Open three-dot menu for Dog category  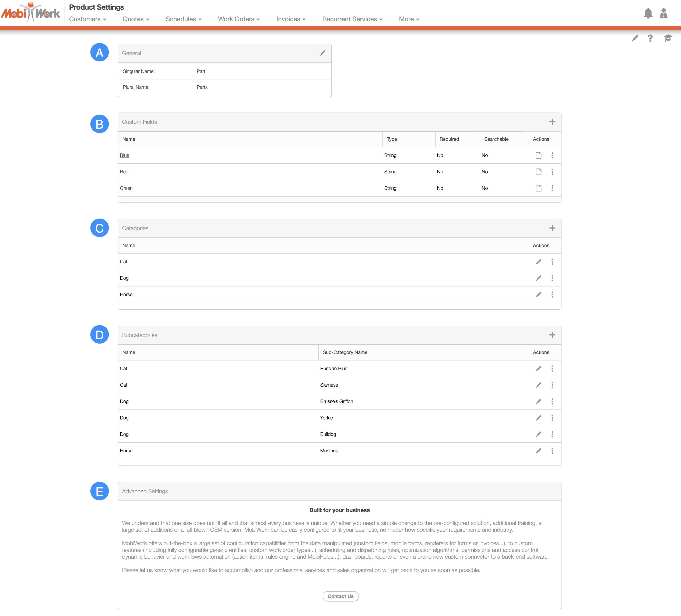click(552, 278)
